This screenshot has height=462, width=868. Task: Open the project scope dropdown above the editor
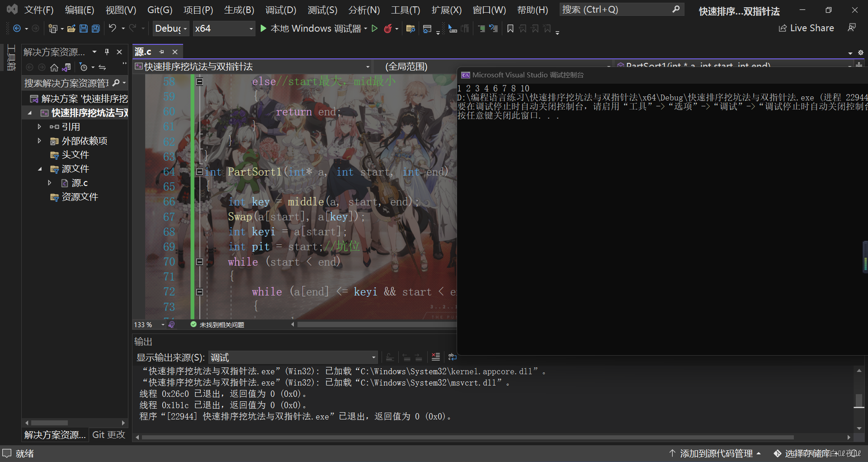252,67
